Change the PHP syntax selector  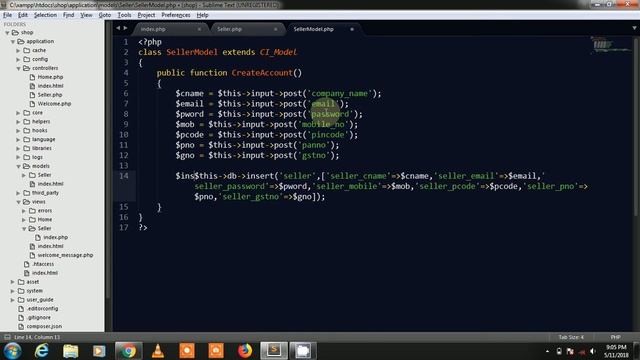tap(616, 337)
